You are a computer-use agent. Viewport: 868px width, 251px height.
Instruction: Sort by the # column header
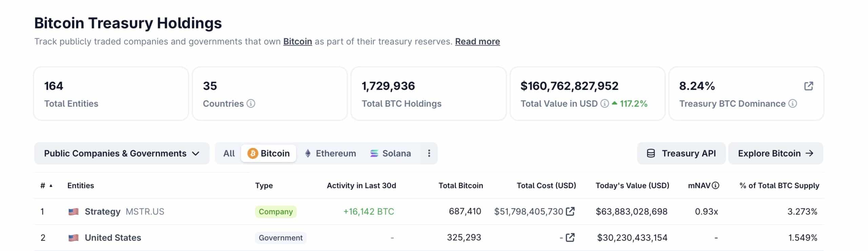point(46,185)
